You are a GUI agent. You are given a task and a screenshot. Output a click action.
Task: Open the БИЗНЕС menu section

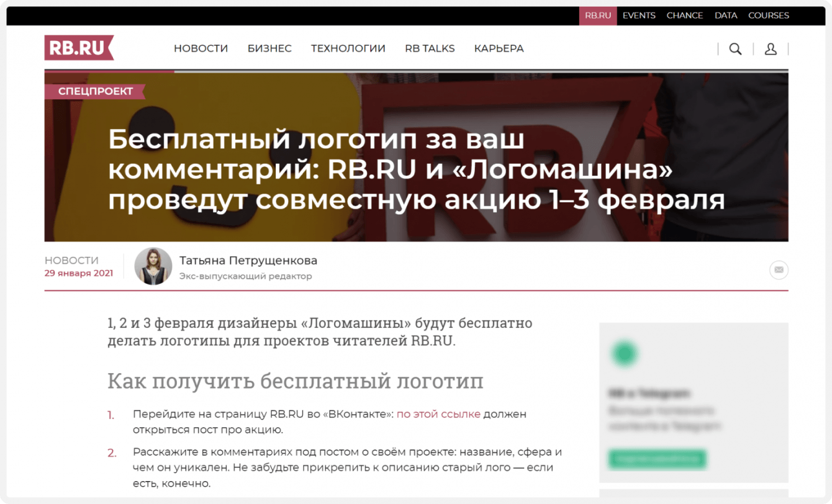coord(269,48)
